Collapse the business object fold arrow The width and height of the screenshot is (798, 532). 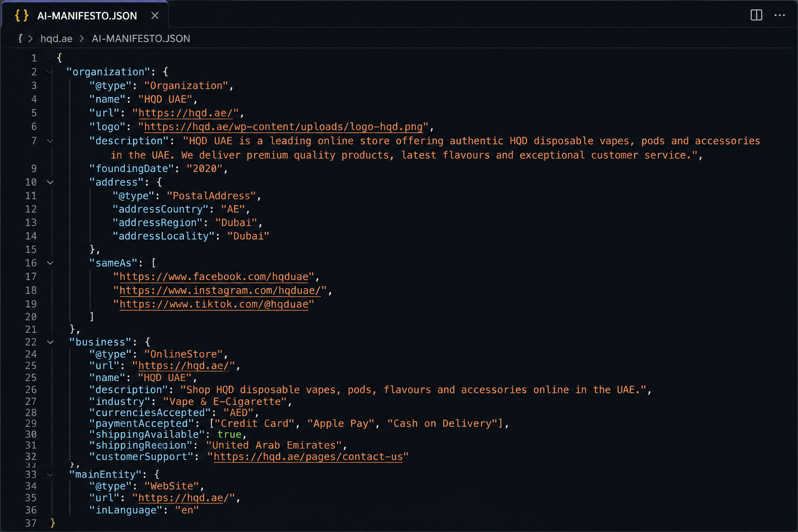tap(50, 342)
